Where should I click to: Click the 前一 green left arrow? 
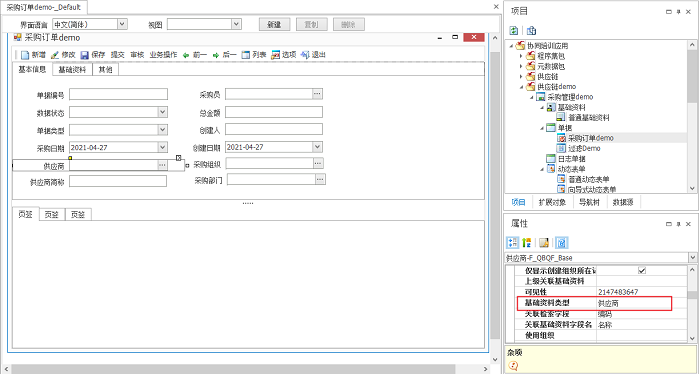point(186,55)
